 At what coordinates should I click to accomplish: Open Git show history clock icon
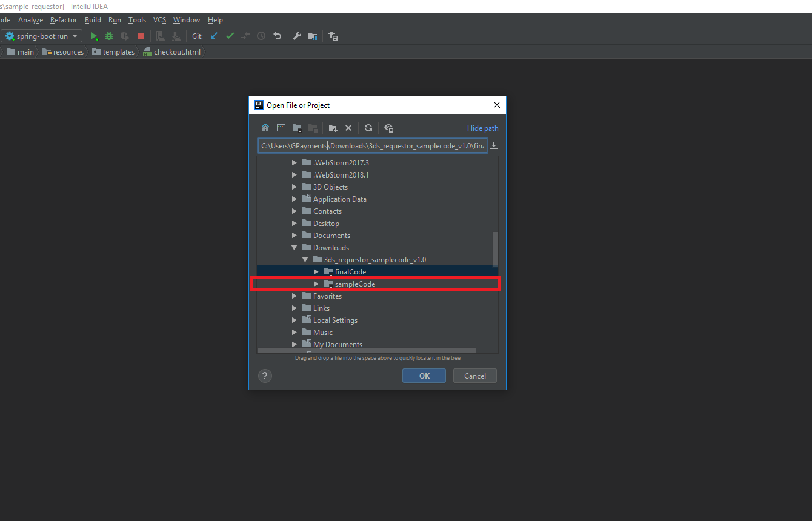point(261,36)
